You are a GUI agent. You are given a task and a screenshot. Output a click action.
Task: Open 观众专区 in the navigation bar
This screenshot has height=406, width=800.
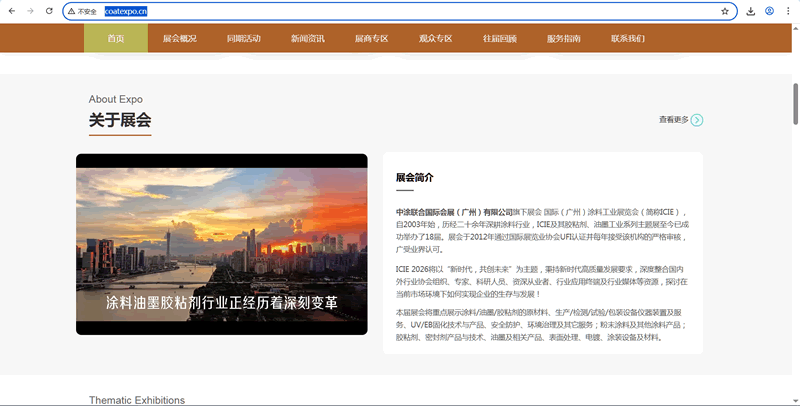(x=435, y=39)
